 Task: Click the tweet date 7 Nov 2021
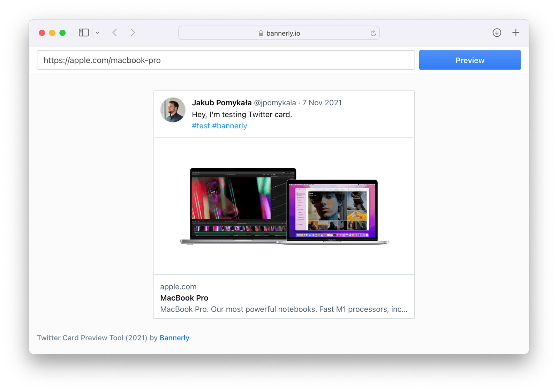tap(322, 103)
